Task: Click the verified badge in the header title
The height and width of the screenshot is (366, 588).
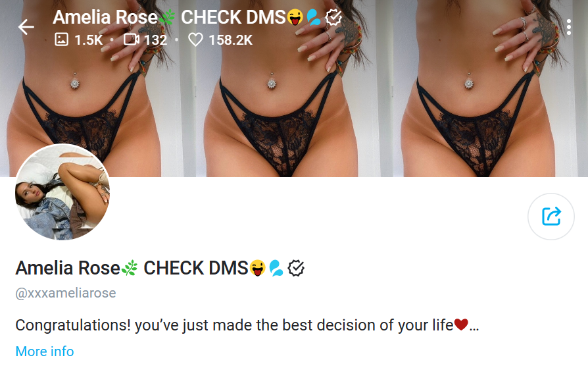Action: [333, 17]
